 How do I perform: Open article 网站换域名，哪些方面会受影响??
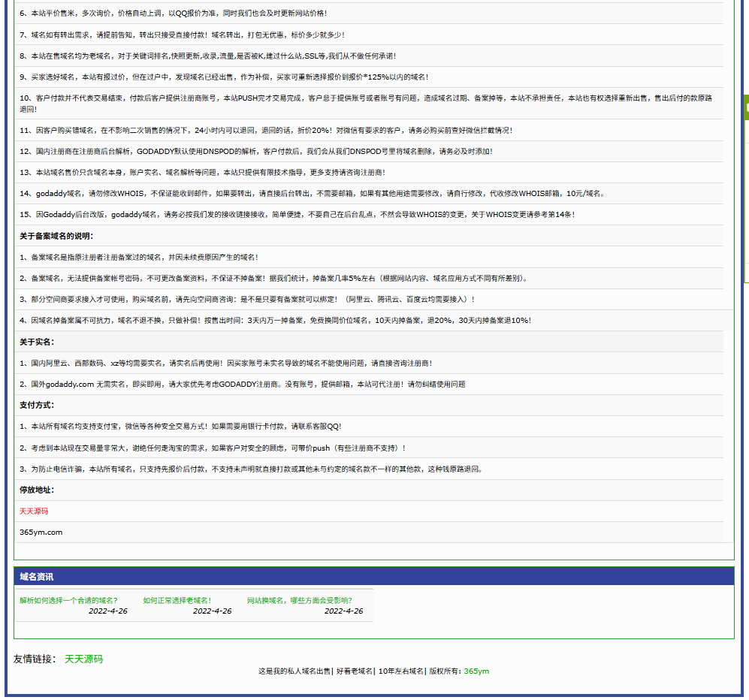300,601
